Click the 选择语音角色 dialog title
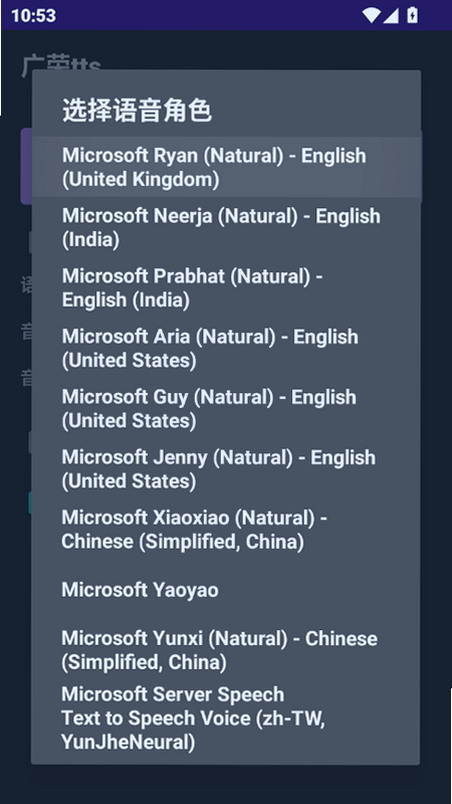Screen dimensions: 452x804 coord(137,110)
